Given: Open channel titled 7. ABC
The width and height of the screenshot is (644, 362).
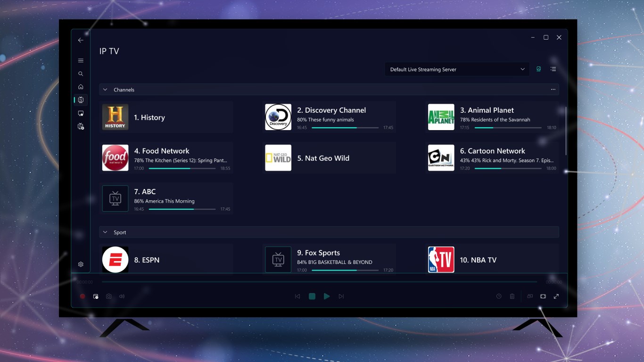Looking at the screenshot, I should (x=145, y=192).
